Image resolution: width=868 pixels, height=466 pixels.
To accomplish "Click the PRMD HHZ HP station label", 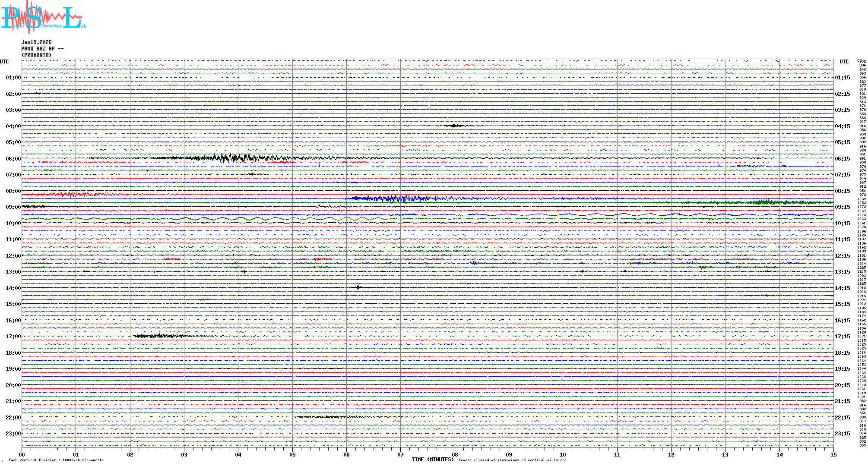I will [x=42, y=49].
